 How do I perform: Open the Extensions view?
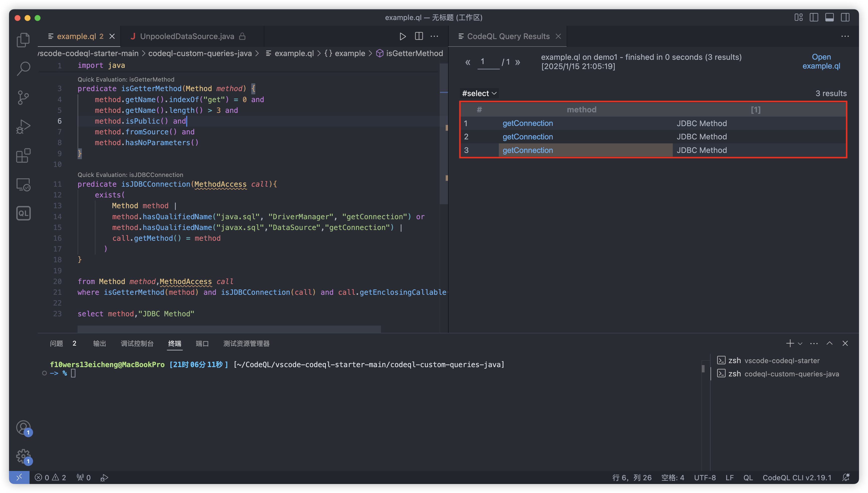(23, 156)
